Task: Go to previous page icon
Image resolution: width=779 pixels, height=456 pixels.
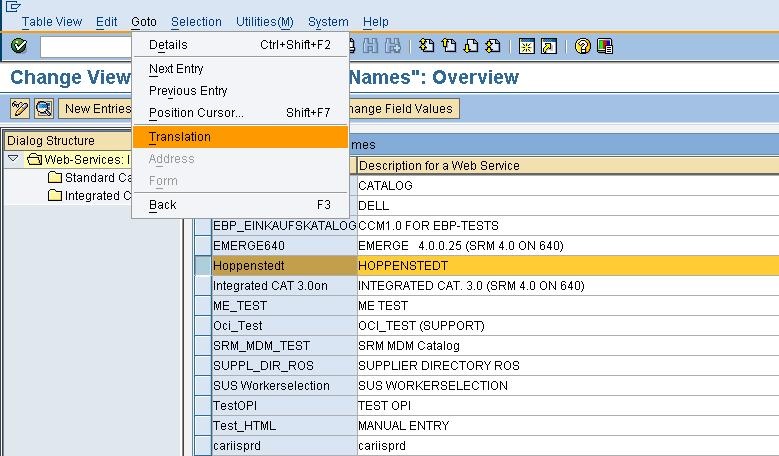Action: point(449,46)
